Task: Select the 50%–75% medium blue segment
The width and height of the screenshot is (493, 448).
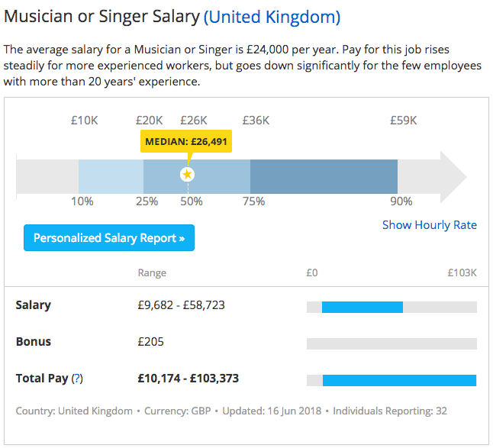Action: coord(219,176)
